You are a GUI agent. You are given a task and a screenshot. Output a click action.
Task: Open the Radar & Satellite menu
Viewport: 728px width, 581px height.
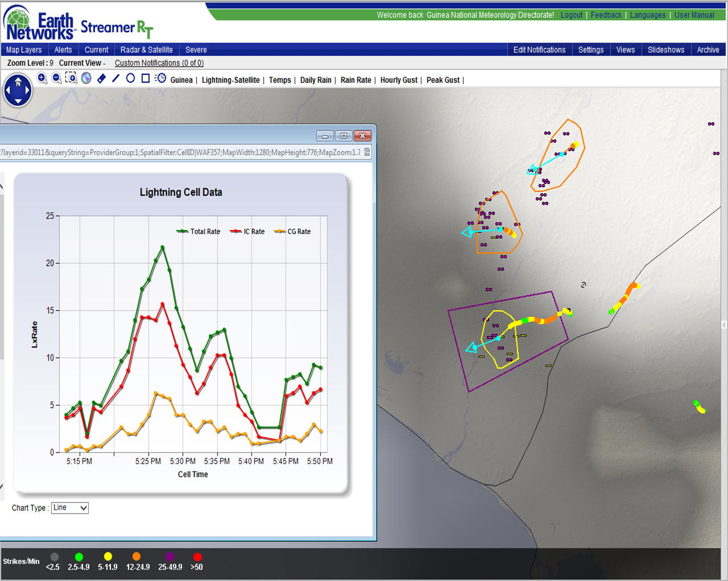pos(147,50)
